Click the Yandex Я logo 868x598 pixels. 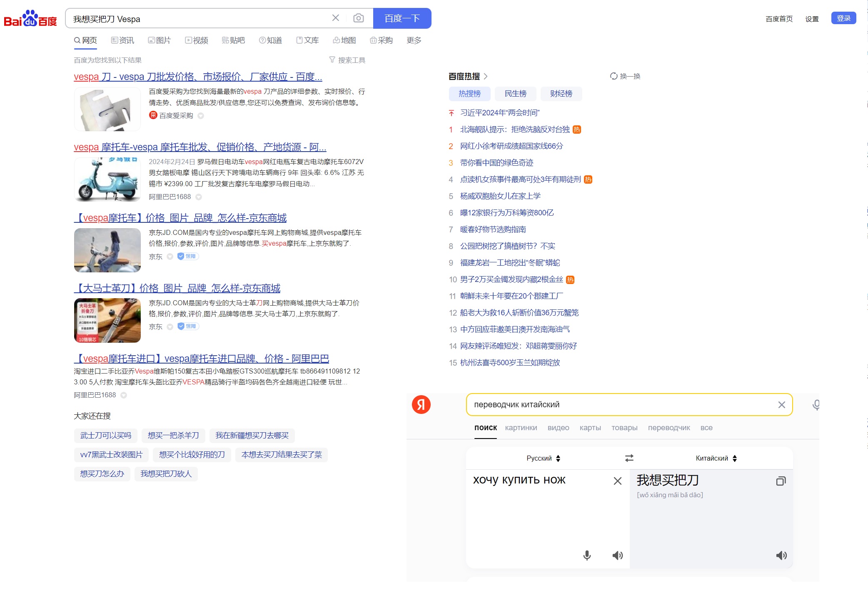click(421, 404)
